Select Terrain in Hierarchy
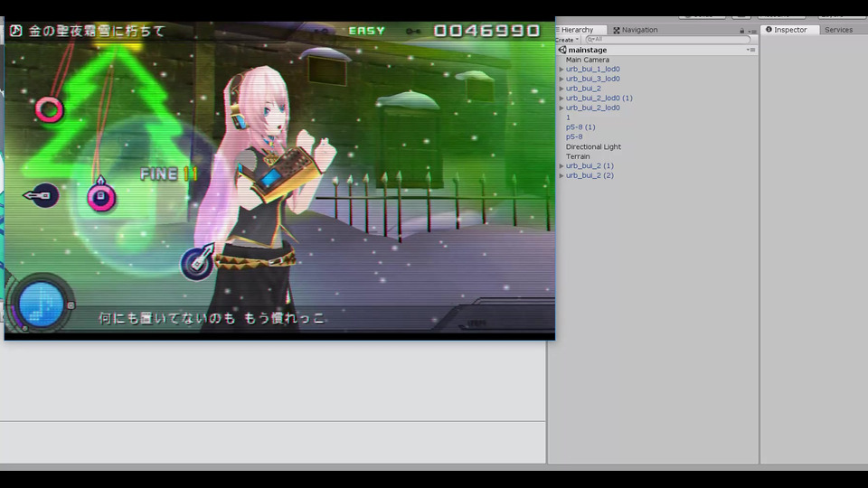The height and width of the screenshot is (488, 868). click(578, 156)
